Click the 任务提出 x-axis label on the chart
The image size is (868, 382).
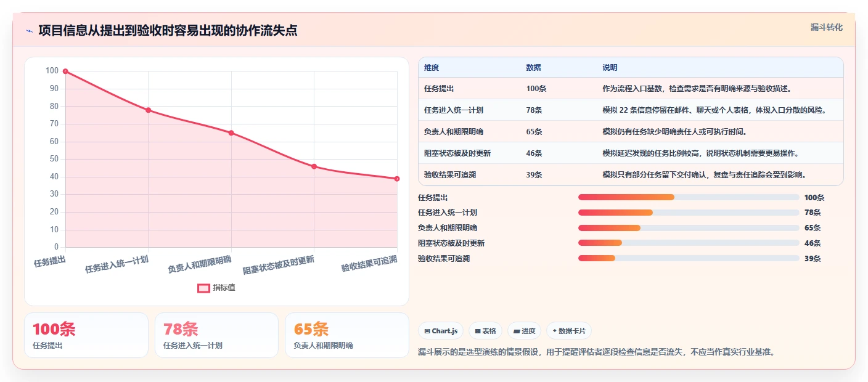coord(50,261)
